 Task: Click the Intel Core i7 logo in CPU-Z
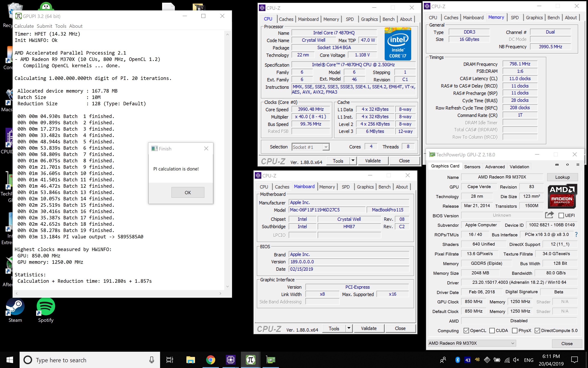tap(398, 44)
